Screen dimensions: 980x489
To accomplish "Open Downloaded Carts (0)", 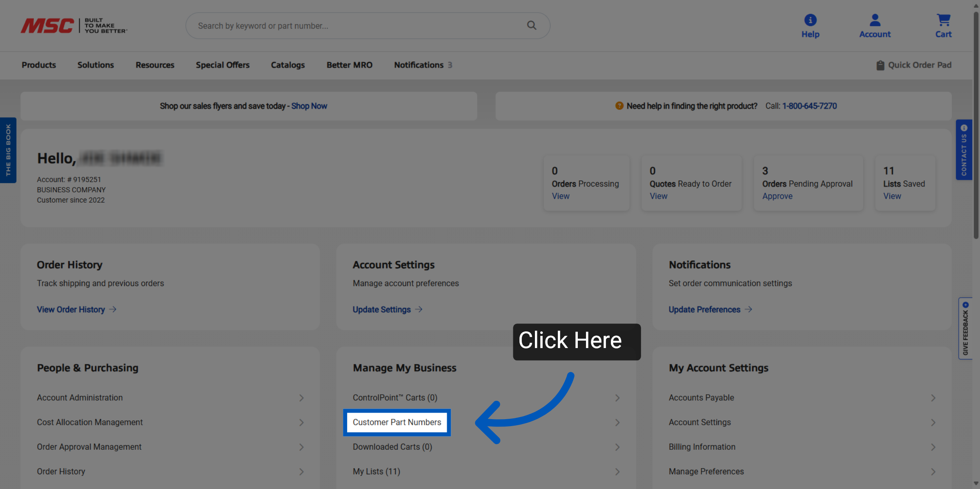I will [x=392, y=447].
